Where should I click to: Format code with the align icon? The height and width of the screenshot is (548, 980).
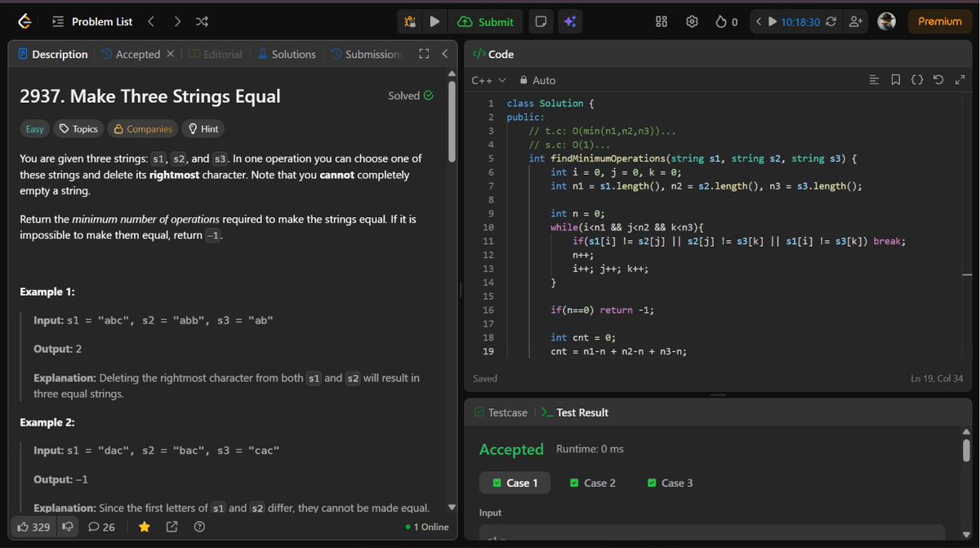tap(874, 80)
